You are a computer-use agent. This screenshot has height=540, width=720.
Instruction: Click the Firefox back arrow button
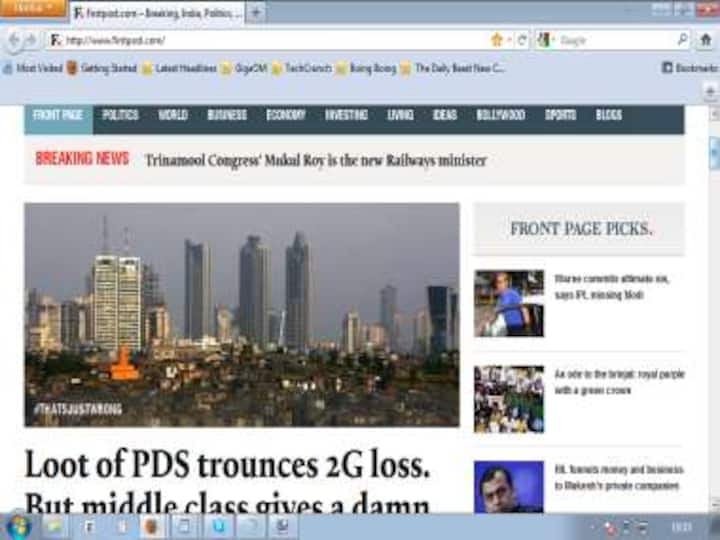14,41
